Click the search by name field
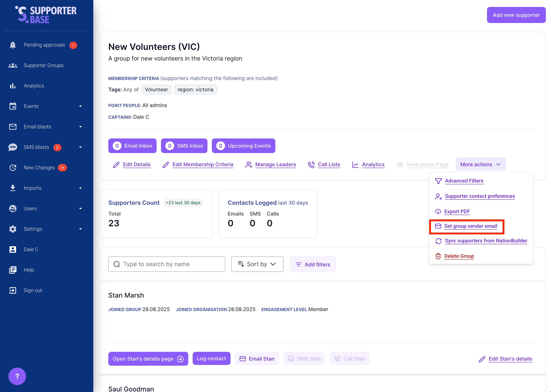The image size is (551, 392). pos(167,264)
